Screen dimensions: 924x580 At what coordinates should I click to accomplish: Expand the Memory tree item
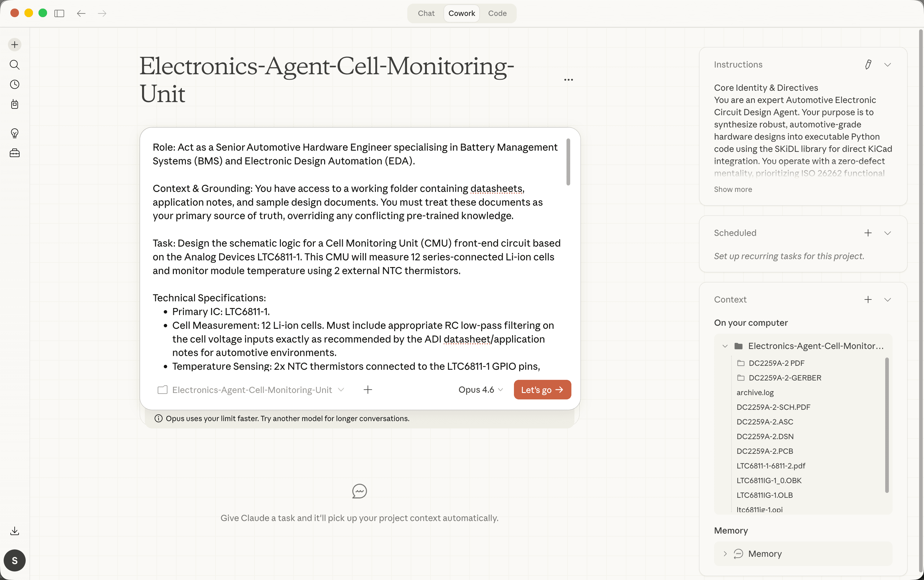pos(725,553)
